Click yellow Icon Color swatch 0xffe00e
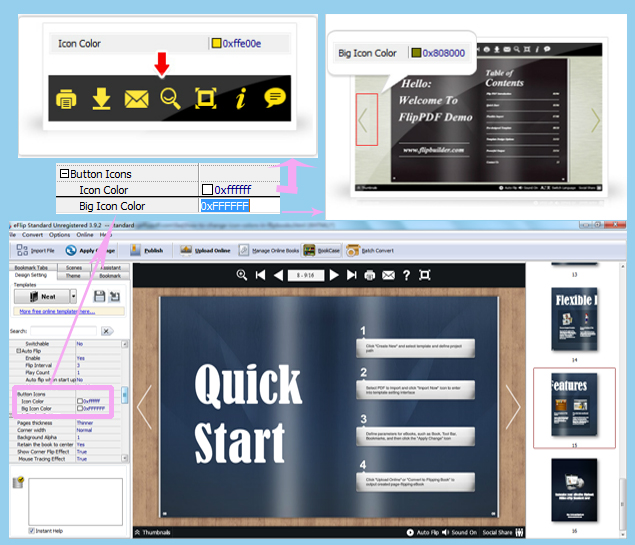This screenshot has width=635, height=545. pyautogui.click(x=217, y=43)
